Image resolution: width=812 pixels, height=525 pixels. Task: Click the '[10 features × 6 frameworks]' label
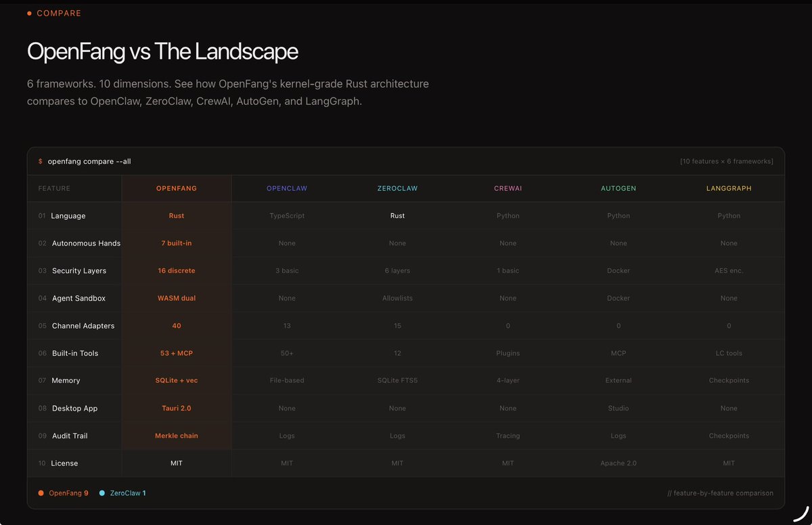(x=727, y=161)
